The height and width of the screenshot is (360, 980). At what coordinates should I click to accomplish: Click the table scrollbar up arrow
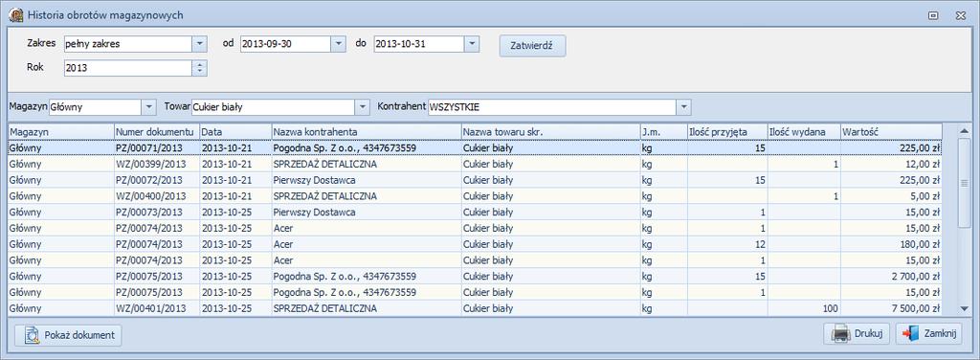965,130
